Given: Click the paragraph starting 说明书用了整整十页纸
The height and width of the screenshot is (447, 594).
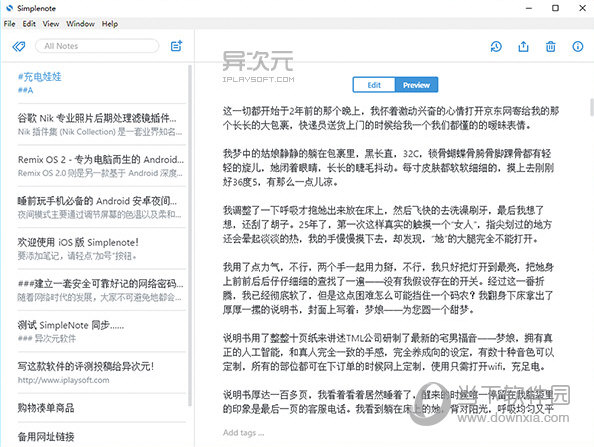Looking at the screenshot, I should (388, 352).
